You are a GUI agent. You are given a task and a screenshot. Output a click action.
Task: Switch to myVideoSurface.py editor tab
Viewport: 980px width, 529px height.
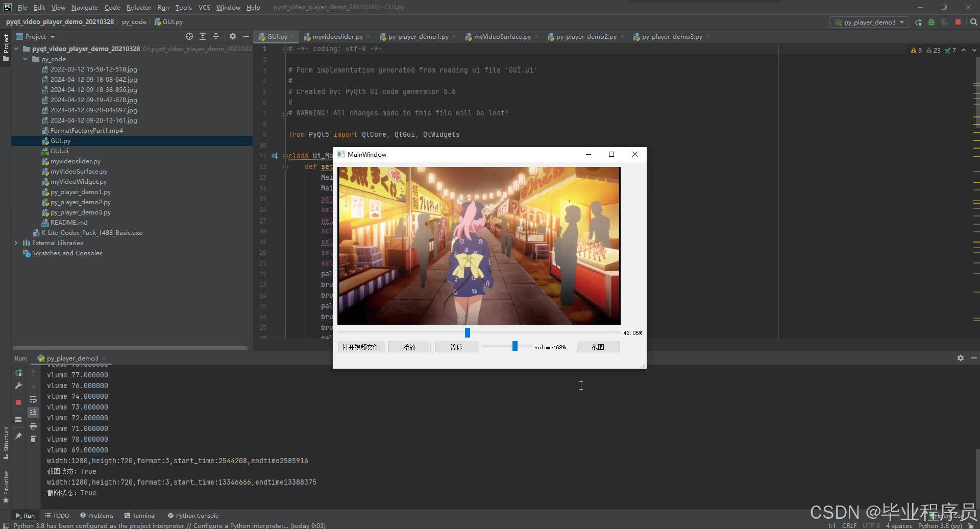[x=502, y=36]
